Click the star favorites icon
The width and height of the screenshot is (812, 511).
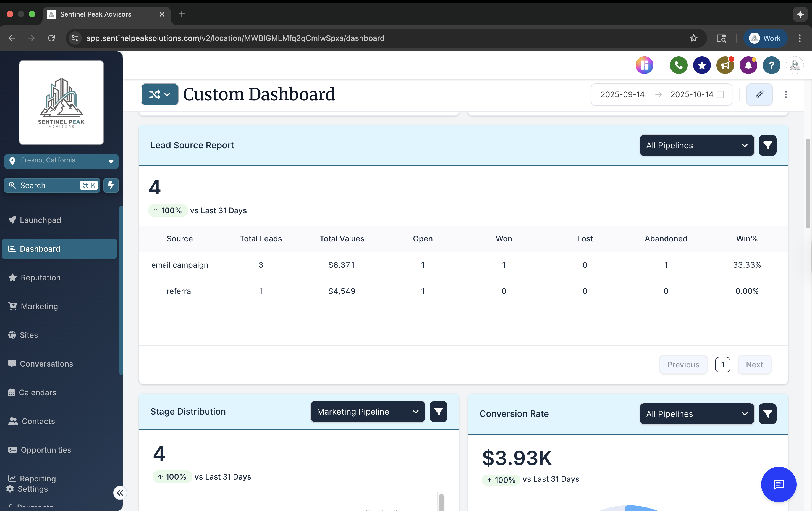702,65
